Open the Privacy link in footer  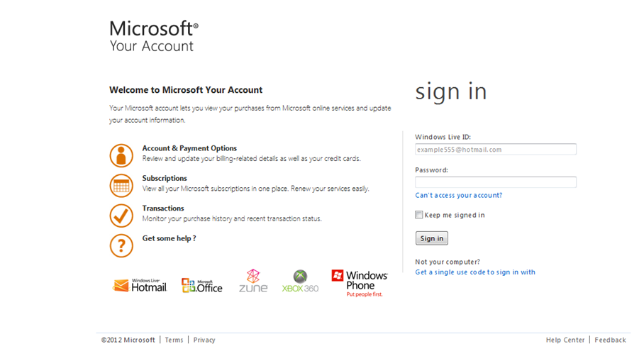(x=204, y=340)
